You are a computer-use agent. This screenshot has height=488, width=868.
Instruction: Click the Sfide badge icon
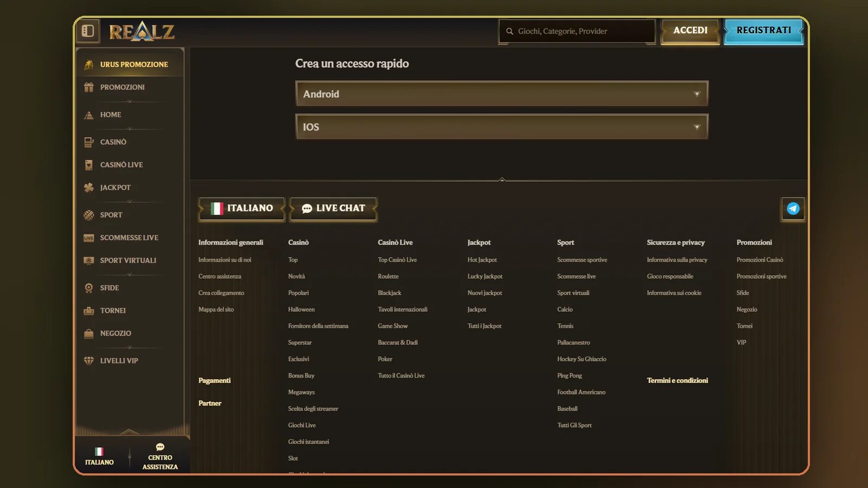(89, 288)
